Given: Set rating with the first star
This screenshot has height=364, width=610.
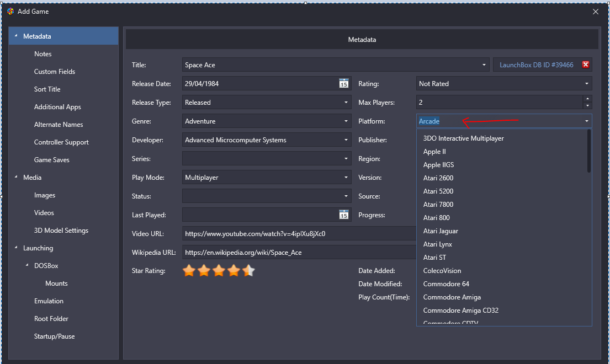Looking at the screenshot, I should (189, 270).
